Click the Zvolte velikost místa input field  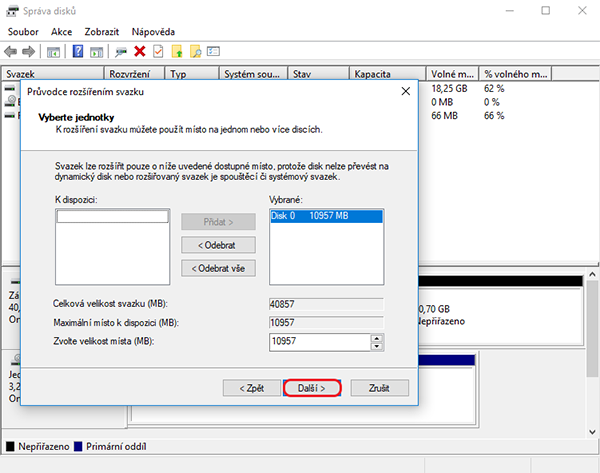pos(319,342)
